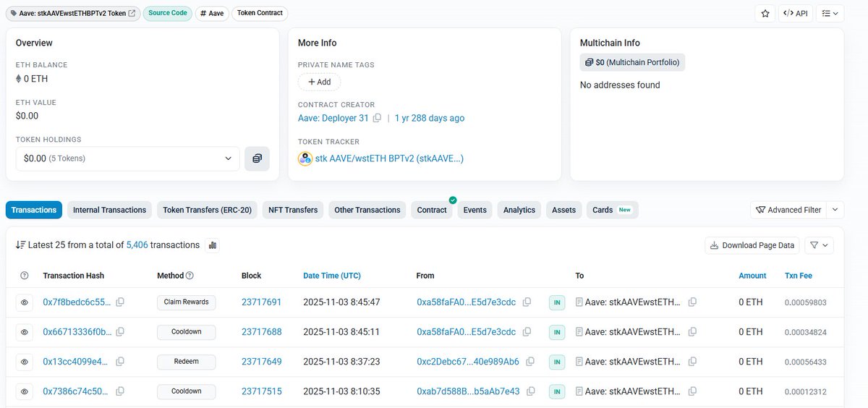Expand dropdown arrow next to Advanced Filter
868x408 pixels.
coord(835,210)
